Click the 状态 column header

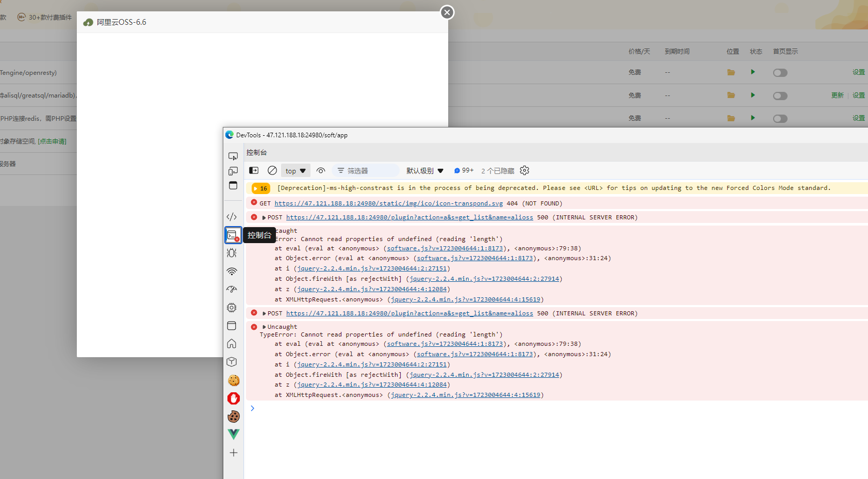(756, 52)
